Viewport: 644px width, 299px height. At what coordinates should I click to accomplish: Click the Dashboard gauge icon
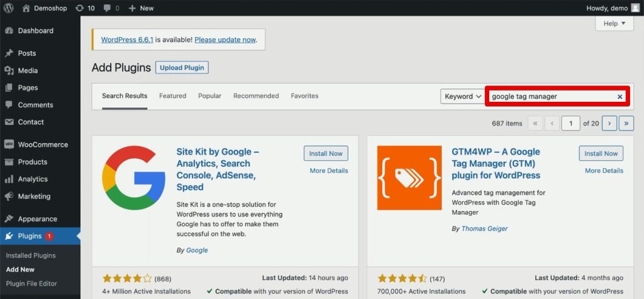click(x=9, y=31)
